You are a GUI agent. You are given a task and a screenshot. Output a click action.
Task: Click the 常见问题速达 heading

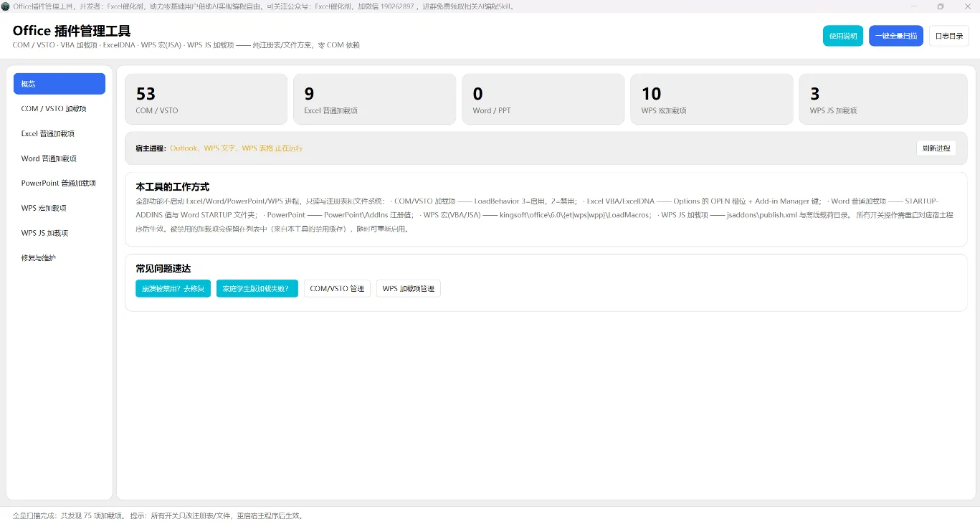163,268
